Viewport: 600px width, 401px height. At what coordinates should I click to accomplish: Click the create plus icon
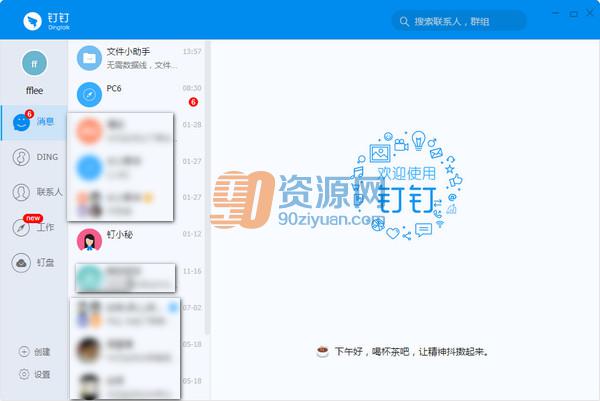pyautogui.click(x=24, y=351)
